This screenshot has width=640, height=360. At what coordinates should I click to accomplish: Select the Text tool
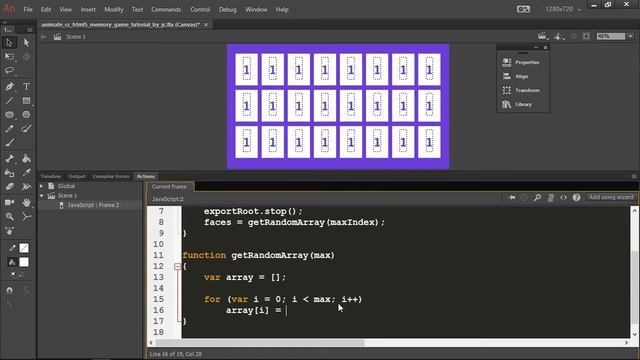click(x=27, y=87)
